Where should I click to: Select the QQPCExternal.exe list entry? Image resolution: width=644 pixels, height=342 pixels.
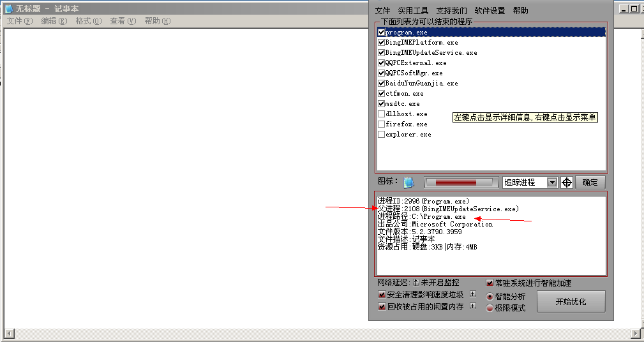(416, 63)
